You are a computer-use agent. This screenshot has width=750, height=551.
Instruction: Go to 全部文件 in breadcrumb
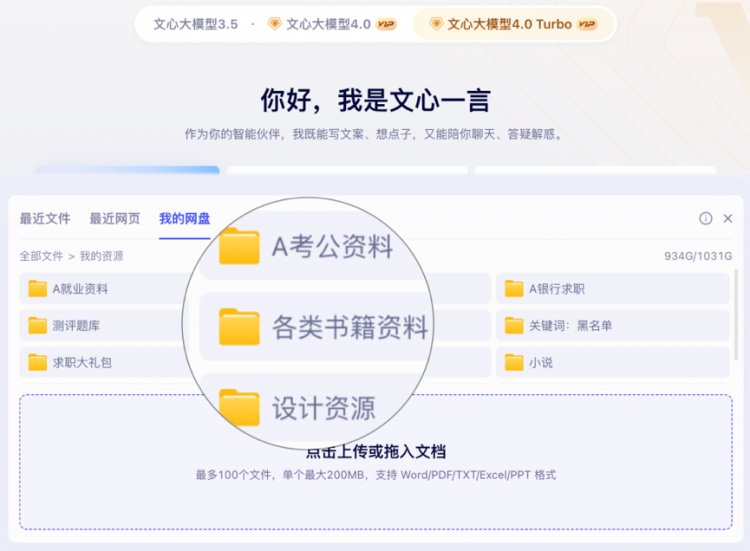pyautogui.click(x=41, y=256)
